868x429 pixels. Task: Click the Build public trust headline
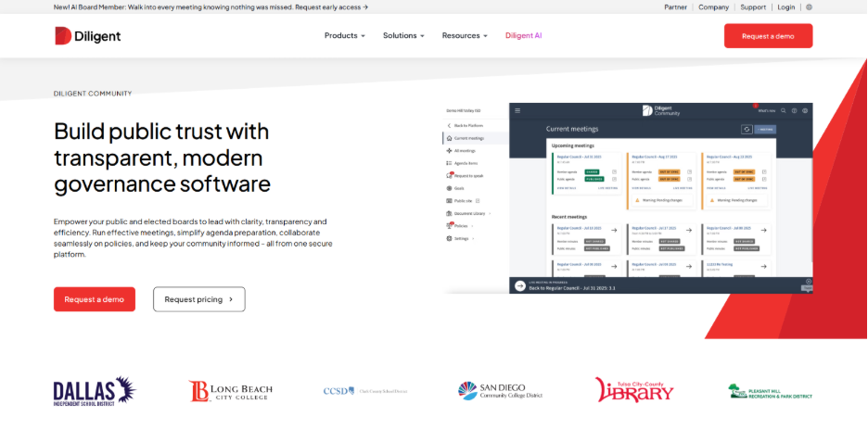coord(162,158)
